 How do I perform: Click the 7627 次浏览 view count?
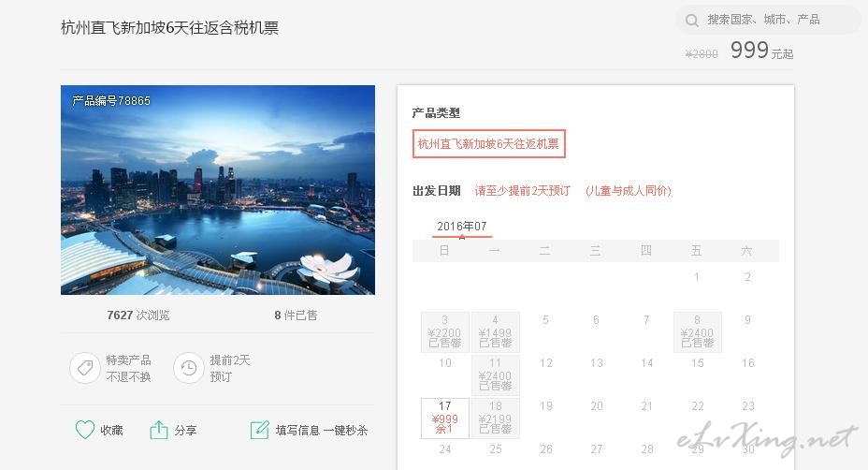coord(138,316)
